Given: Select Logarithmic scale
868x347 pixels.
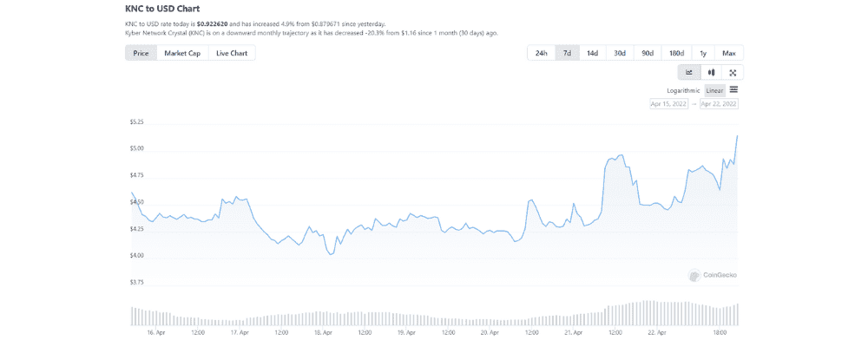Looking at the screenshot, I should tap(683, 90).
